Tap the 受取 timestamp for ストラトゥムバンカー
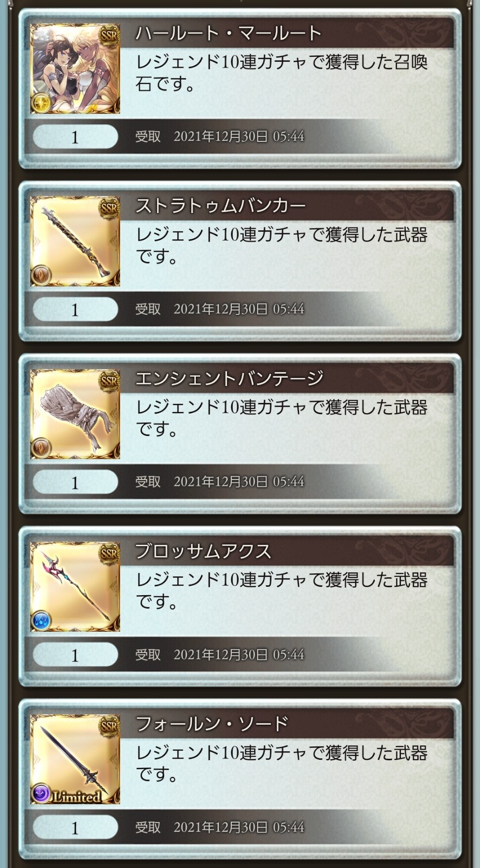The image size is (480, 868). click(x=220, y=309)
